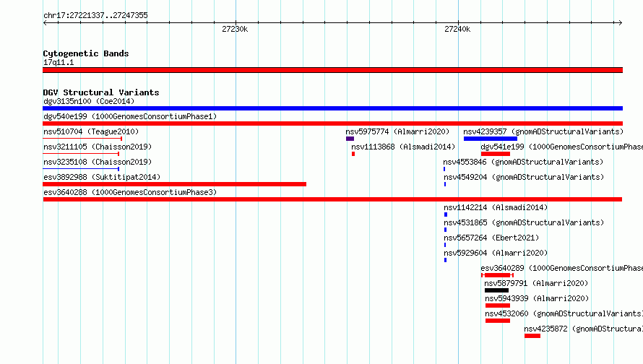This screenshot has height=364, width=643.
Task: Click the ruler's left end arrow
Action: click(45, 22)
